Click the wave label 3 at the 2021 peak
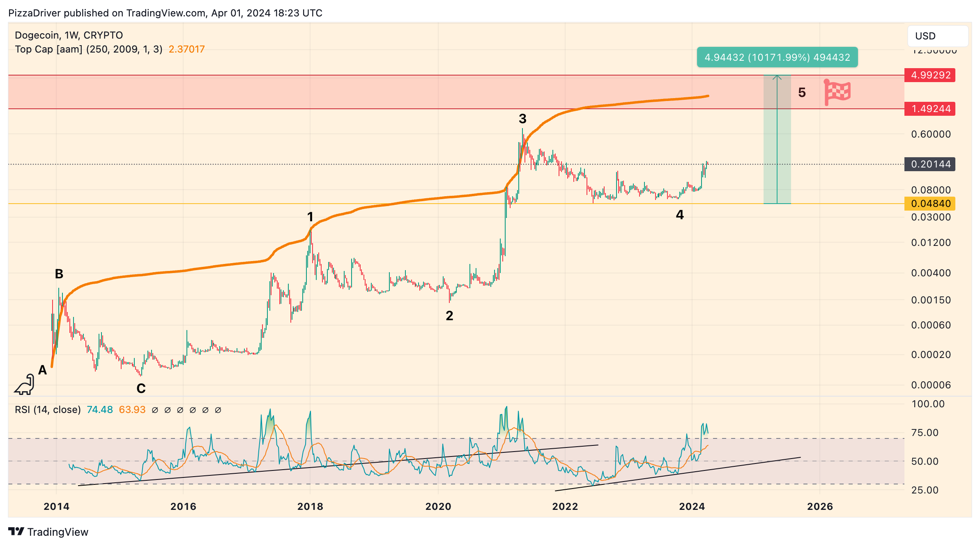This screenshot has width=980, height=546. [x=522, y=119]
